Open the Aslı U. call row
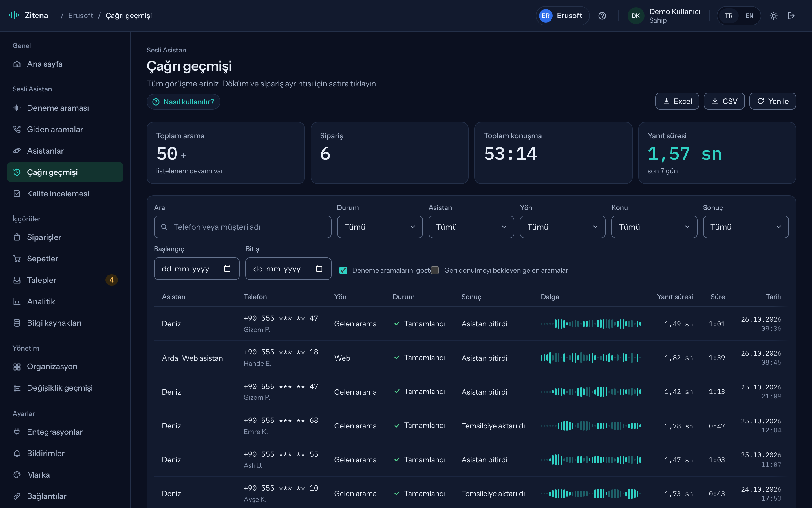This screenshot has width=812, height=508. (x=471, y=460)
